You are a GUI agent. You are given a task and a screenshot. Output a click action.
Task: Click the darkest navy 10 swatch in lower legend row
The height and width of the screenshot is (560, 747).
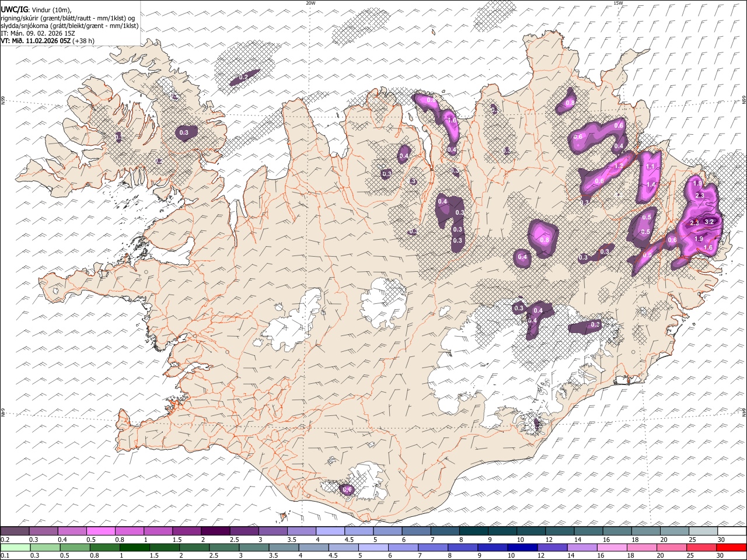pos(522,547)
